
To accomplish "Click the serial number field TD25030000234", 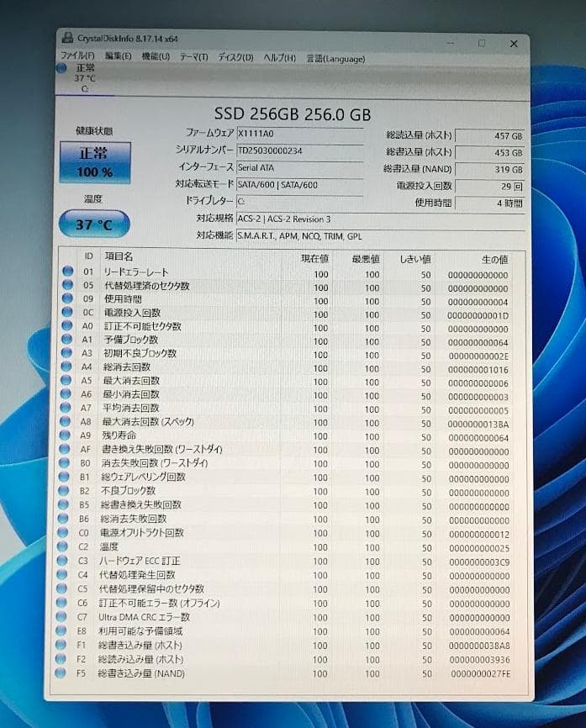I will [299, 150].
